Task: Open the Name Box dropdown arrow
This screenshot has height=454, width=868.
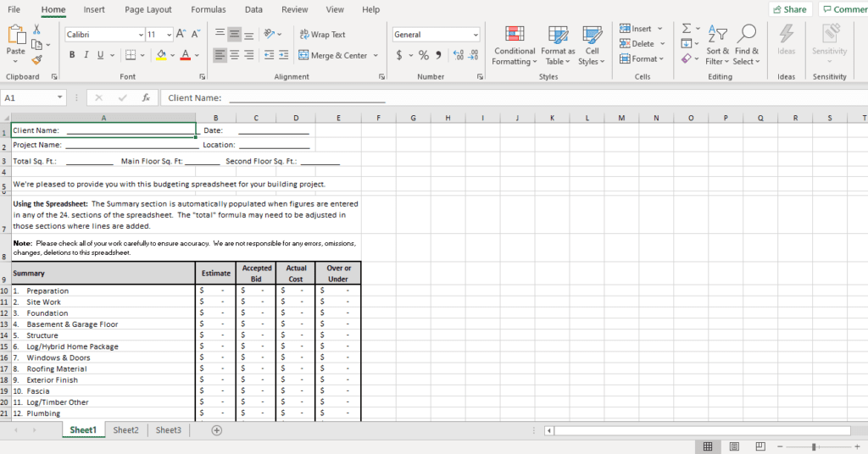Action: pyautogui.click(x=59, y=97)
